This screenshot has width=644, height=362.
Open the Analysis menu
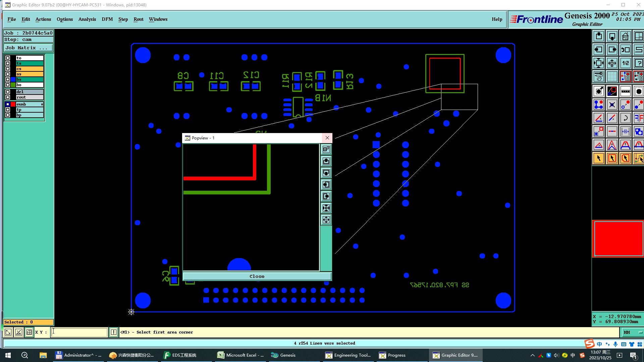coord(87,19)
